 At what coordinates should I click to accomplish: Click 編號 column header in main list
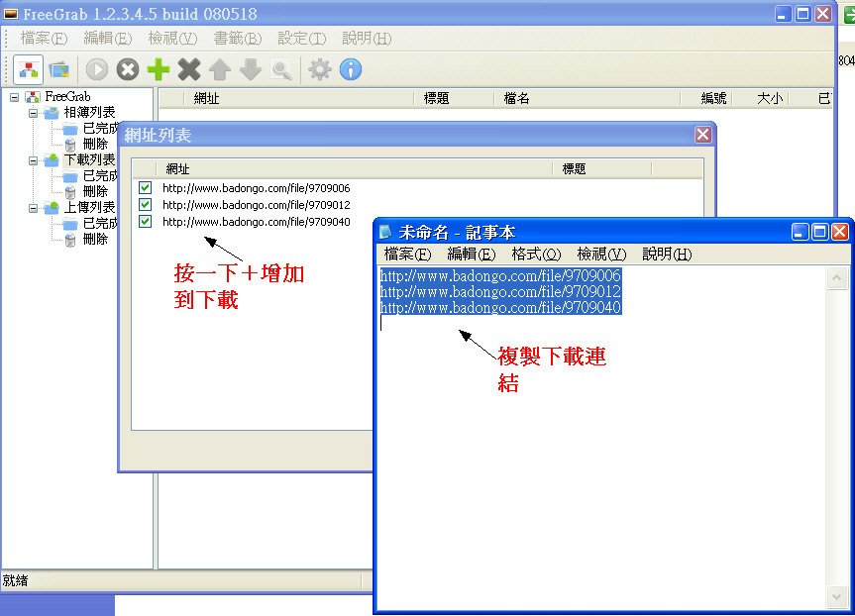706,98
